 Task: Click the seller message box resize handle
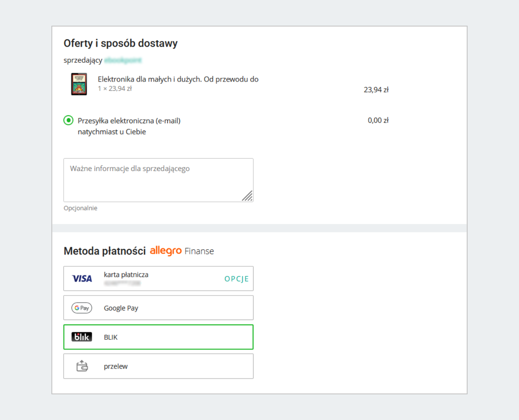pyautogui.click(x=247, y=196)
